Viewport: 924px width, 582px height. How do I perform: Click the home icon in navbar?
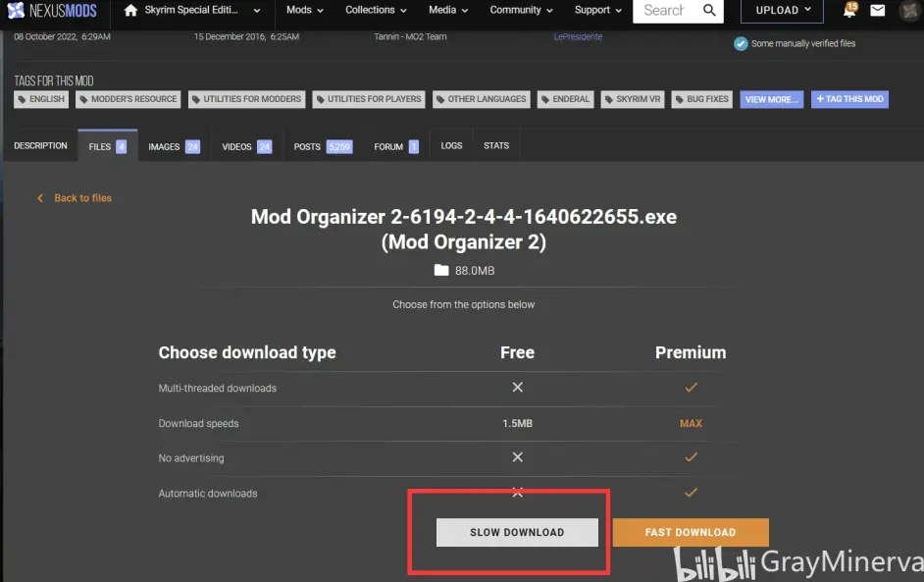(130, 11)
